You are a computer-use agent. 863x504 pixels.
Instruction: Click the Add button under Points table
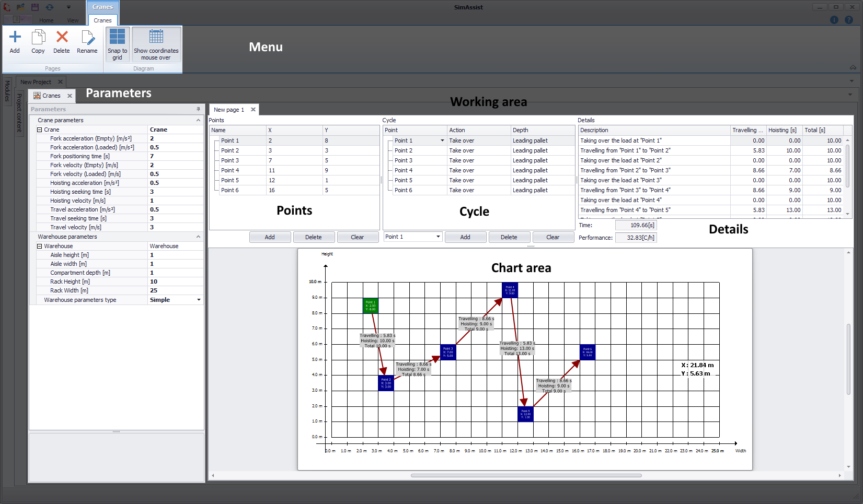[x=270, y=237]
